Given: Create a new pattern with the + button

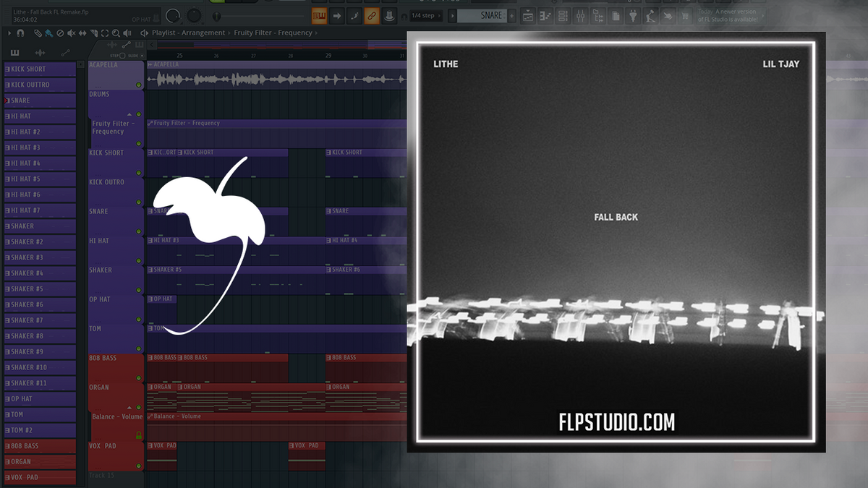Looking at the screenshot, I should pyautogui.click(x=511, y=15).
